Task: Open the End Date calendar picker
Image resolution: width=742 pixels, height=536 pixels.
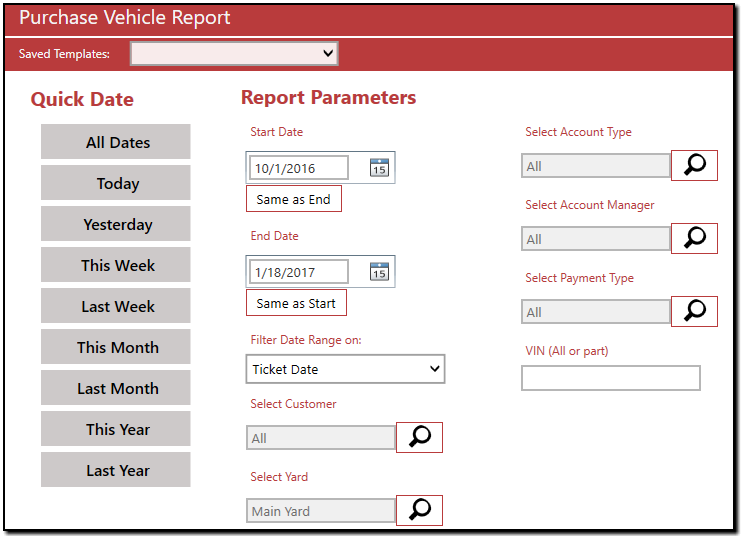Action: 379,271
